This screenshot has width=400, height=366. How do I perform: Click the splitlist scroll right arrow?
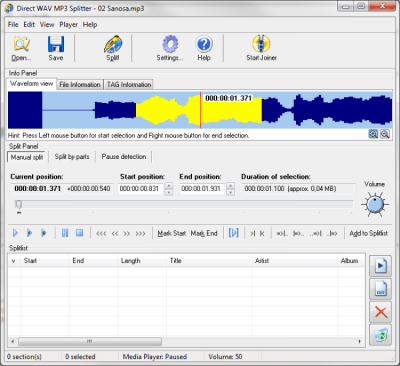point(360,342)
